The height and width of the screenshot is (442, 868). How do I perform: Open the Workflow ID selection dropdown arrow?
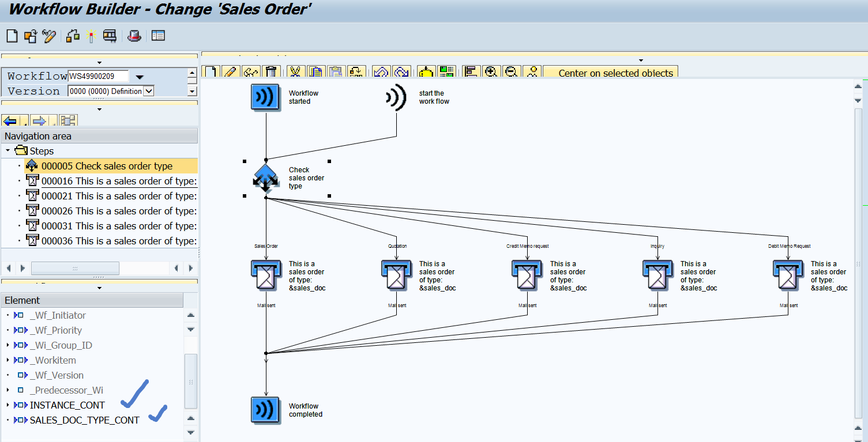[138, 75]
